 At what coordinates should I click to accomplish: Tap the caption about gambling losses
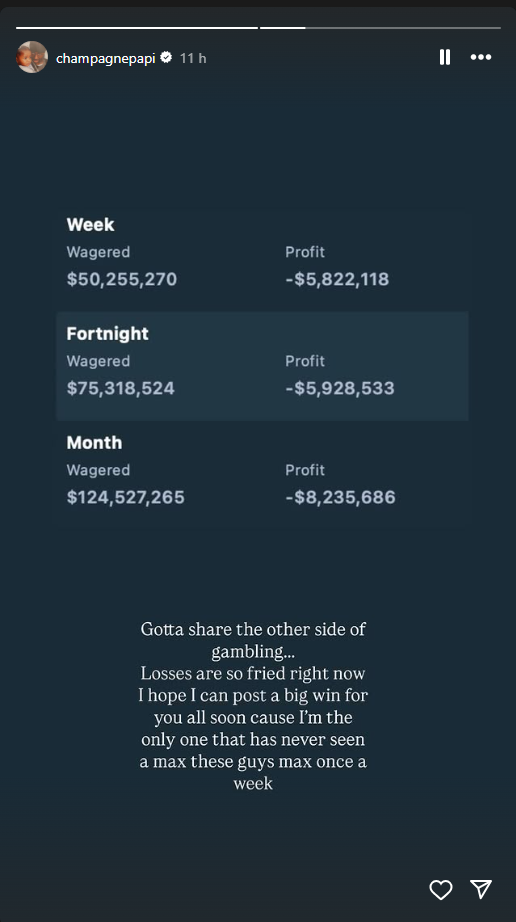(x=253, y=706)
